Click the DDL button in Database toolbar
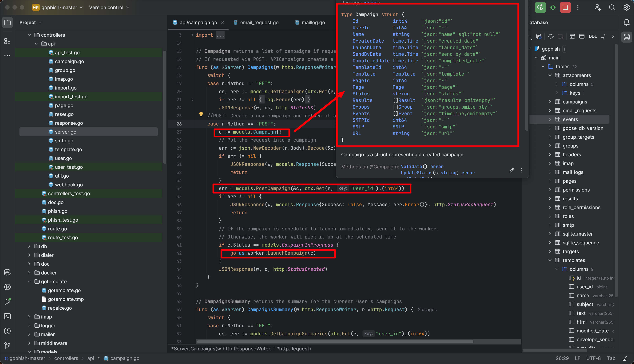This screenshot has height=364, width=634. point(593,37)
